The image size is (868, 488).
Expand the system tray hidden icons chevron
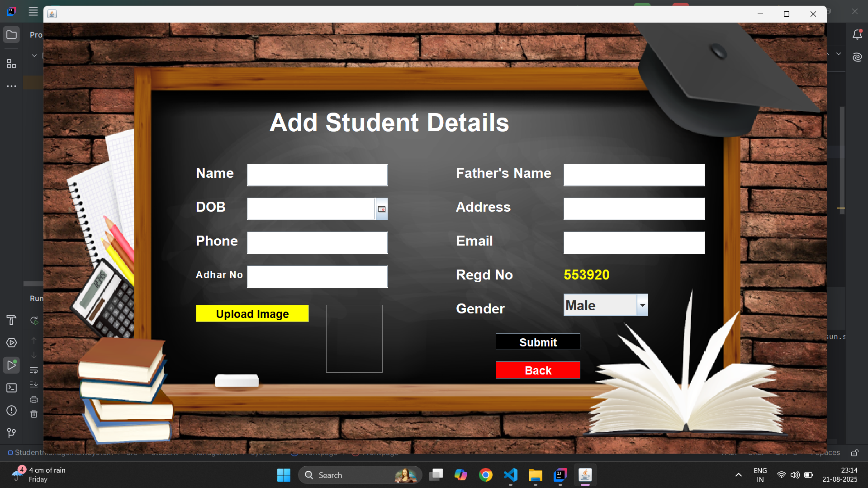(738, 475)
